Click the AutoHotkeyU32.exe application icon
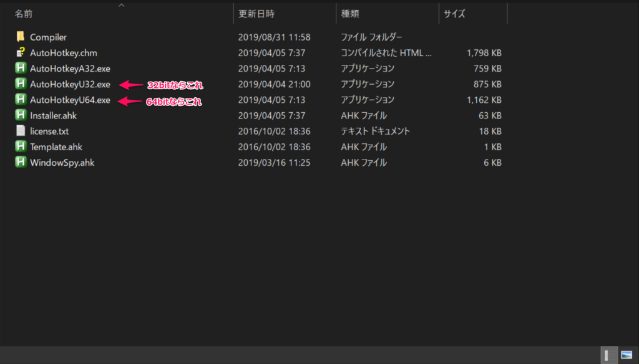The width and height of the screenshot is (639, 364). 21,84
